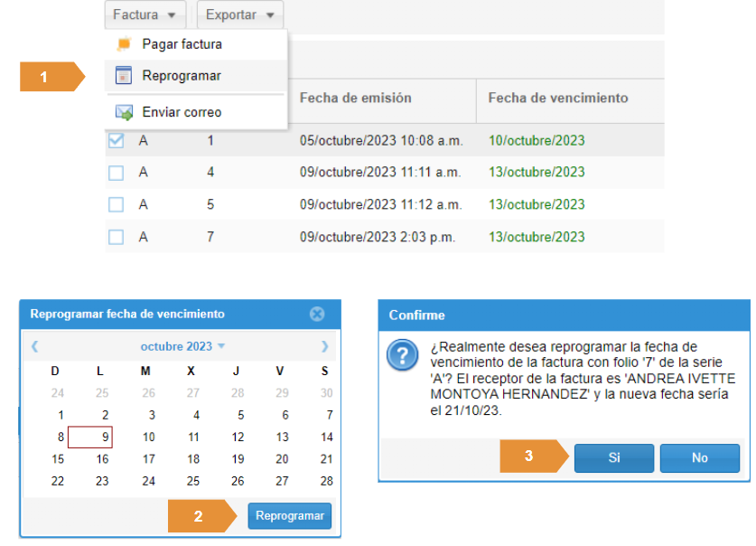Choose Pagar factura from the menu
Viewport: 756px width, 546px height.
click(x=182, y=44)
